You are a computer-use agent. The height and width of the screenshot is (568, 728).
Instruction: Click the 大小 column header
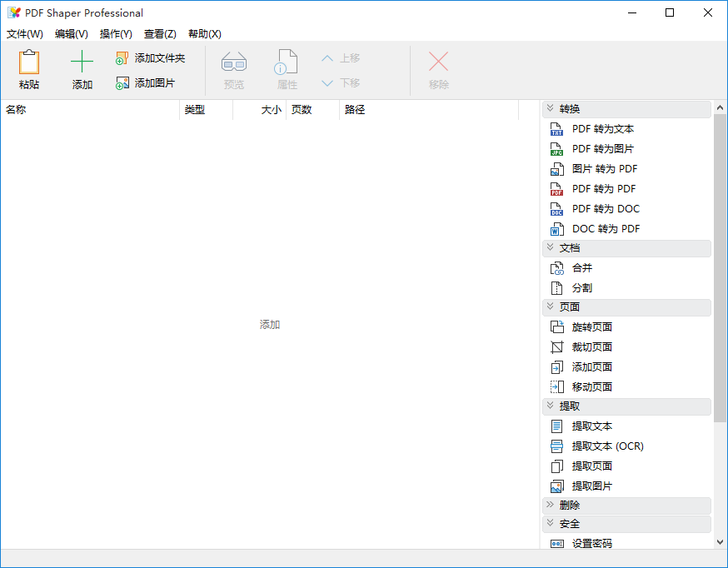coord(260,110)
